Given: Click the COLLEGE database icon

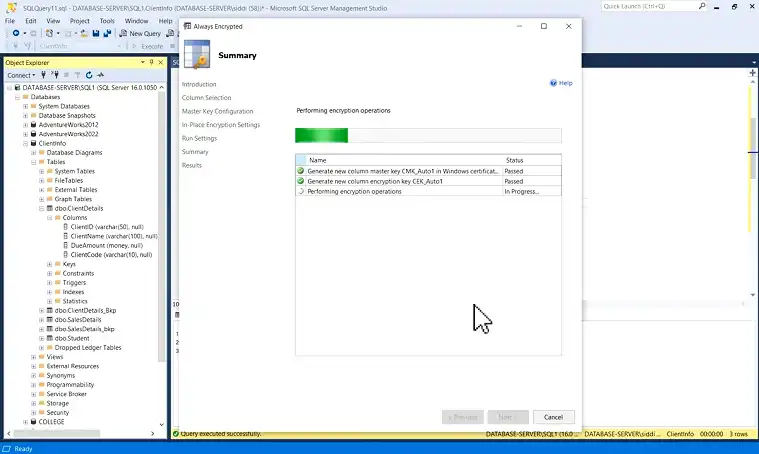Looking at the screenshot, I should [x=33, y=422].
